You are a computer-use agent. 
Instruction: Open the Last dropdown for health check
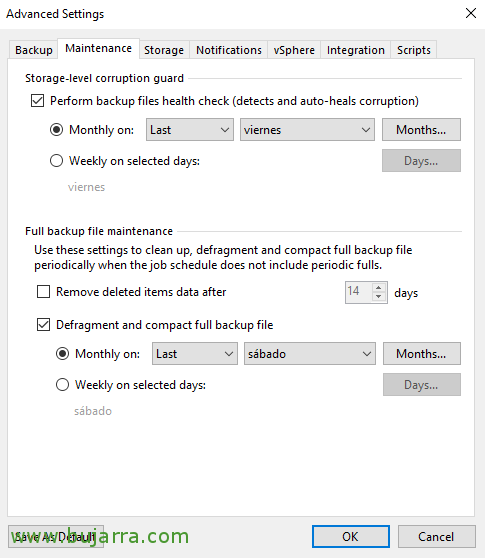pyautogui.click(x=190, y=130)
